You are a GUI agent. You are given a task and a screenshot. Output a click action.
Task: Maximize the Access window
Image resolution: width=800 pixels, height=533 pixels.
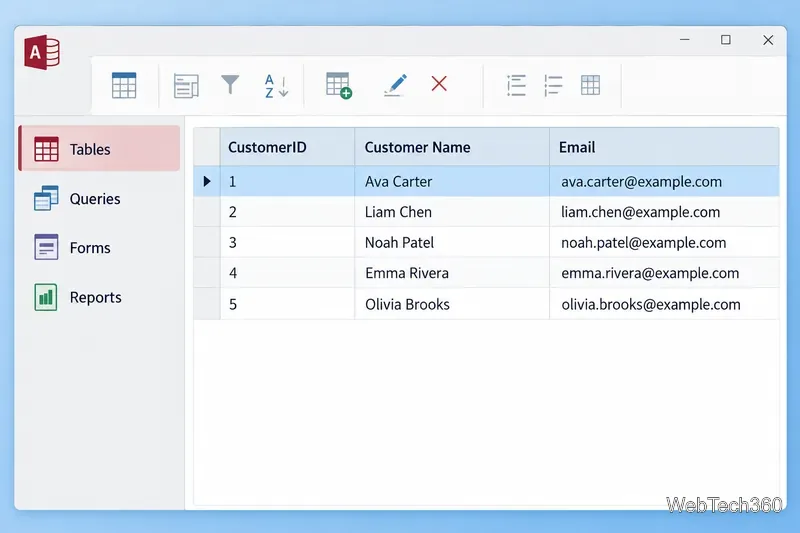pos(726,40)
